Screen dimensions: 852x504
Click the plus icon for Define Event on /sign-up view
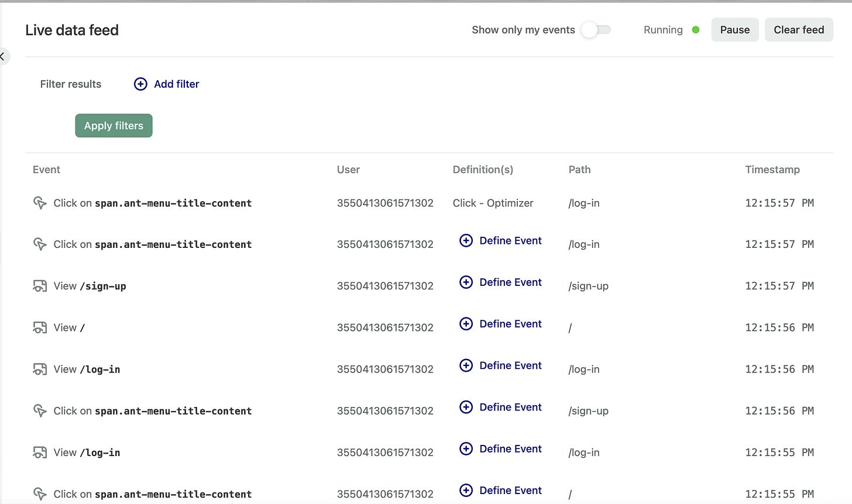point(466,282)
